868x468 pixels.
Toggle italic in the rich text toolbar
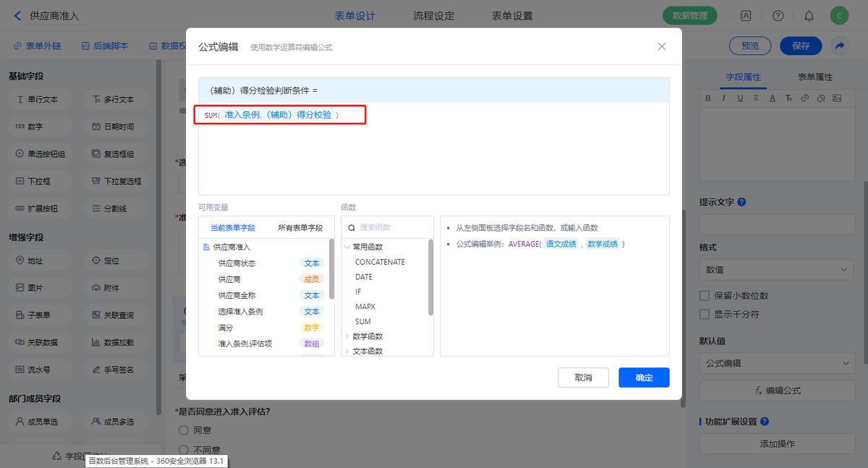(x=724, y=98)
